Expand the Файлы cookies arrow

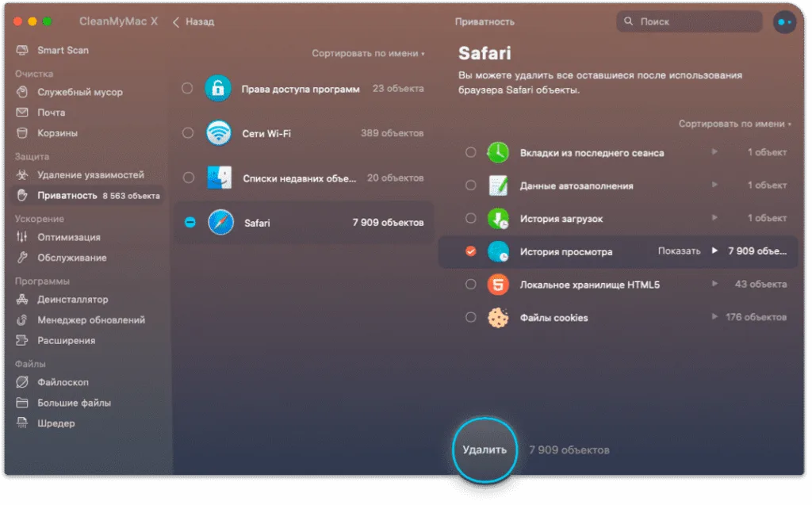714,316
